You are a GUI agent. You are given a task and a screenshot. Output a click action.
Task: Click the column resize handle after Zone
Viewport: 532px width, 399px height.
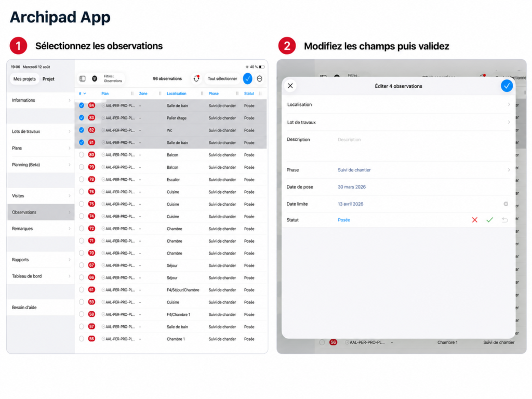point(160,94)
